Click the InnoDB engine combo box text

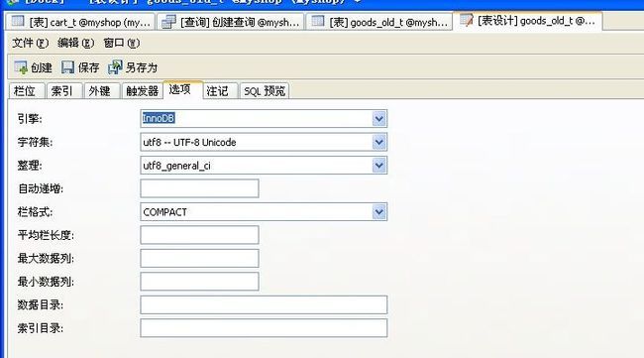tap(159, 118)
